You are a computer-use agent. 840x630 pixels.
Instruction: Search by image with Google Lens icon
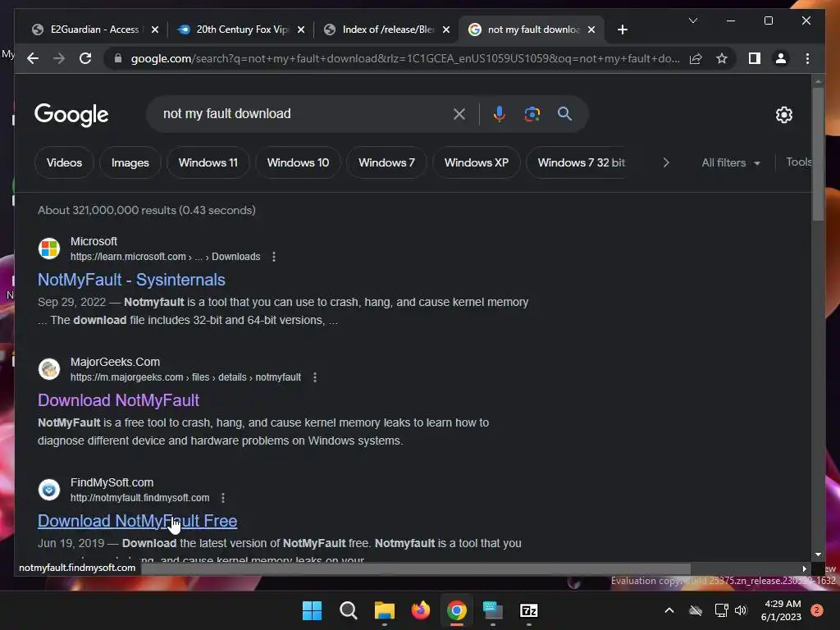click(532, 113)
